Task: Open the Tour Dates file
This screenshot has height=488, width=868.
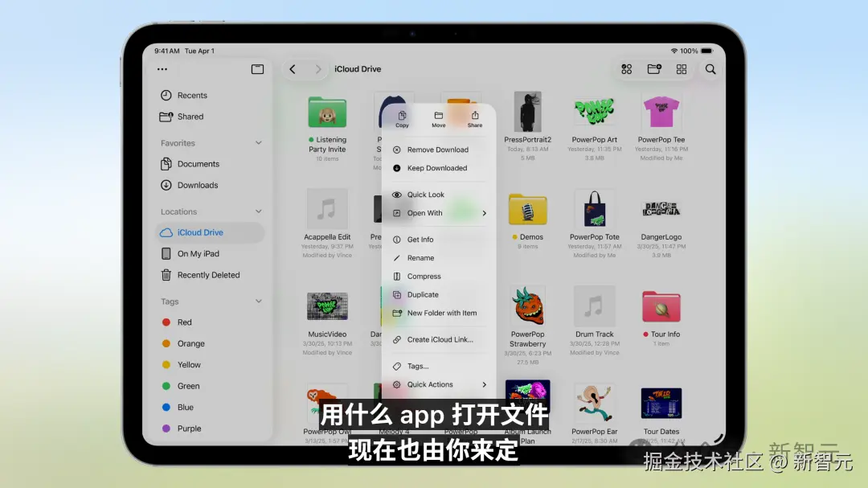Action: [661, 404]
